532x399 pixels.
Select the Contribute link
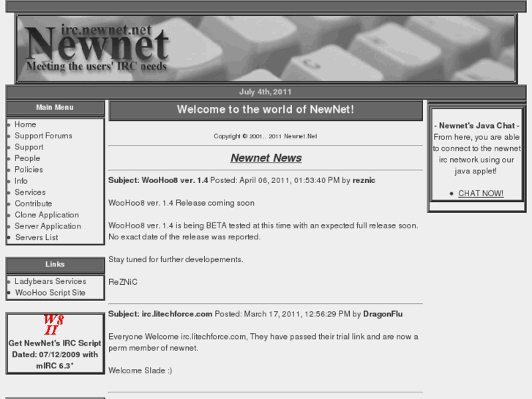point(33,204)
